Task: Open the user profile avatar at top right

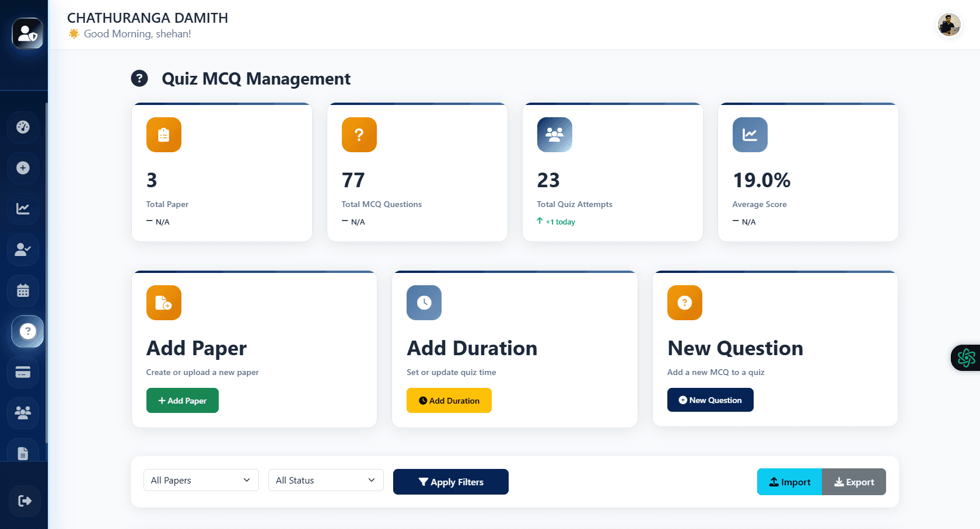Action: 949,25
